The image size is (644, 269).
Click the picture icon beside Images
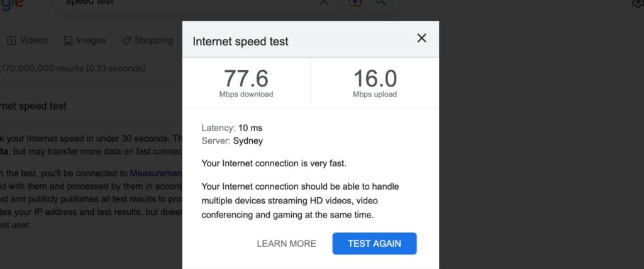click(x=68, y=40)
